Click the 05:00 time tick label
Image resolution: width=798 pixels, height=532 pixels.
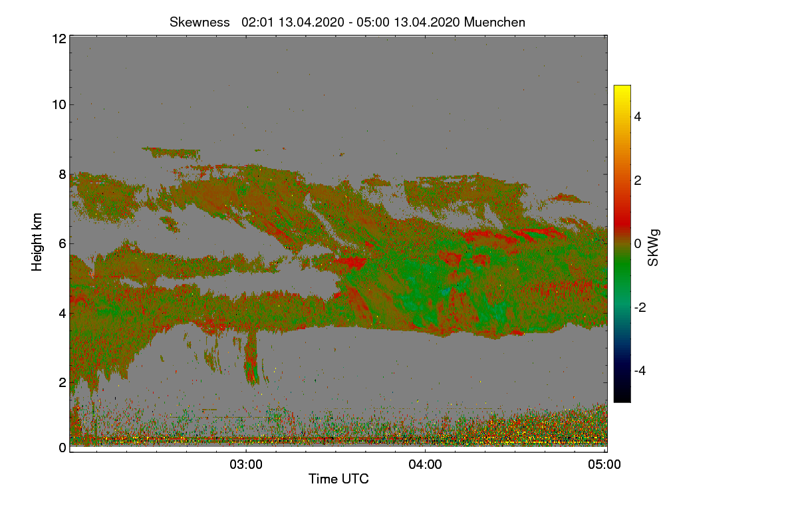point(605,465)
